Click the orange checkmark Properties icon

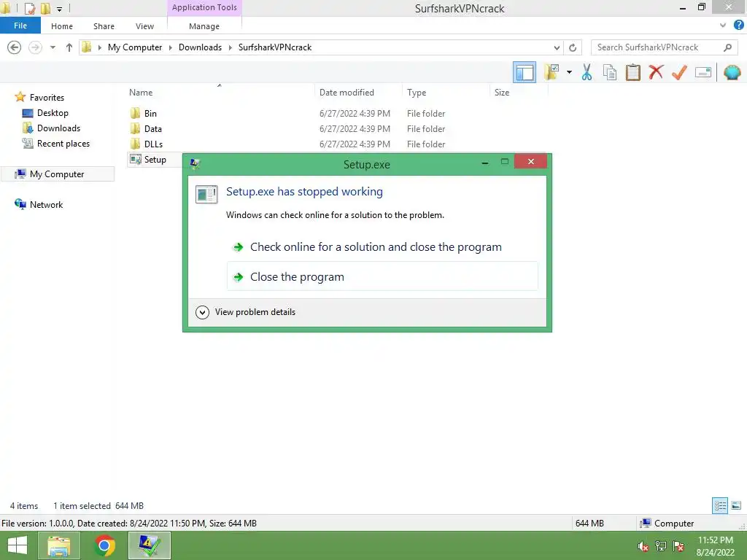click(679, 72)
